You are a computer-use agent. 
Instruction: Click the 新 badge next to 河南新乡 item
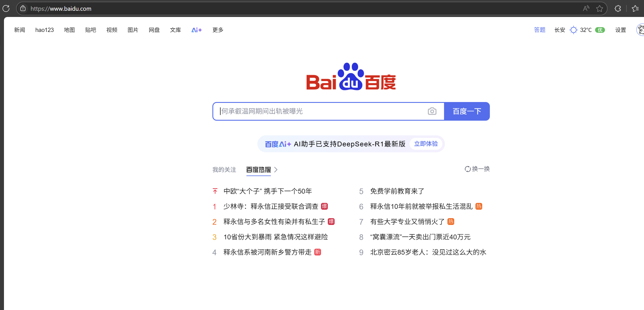[x=318, y=252]
